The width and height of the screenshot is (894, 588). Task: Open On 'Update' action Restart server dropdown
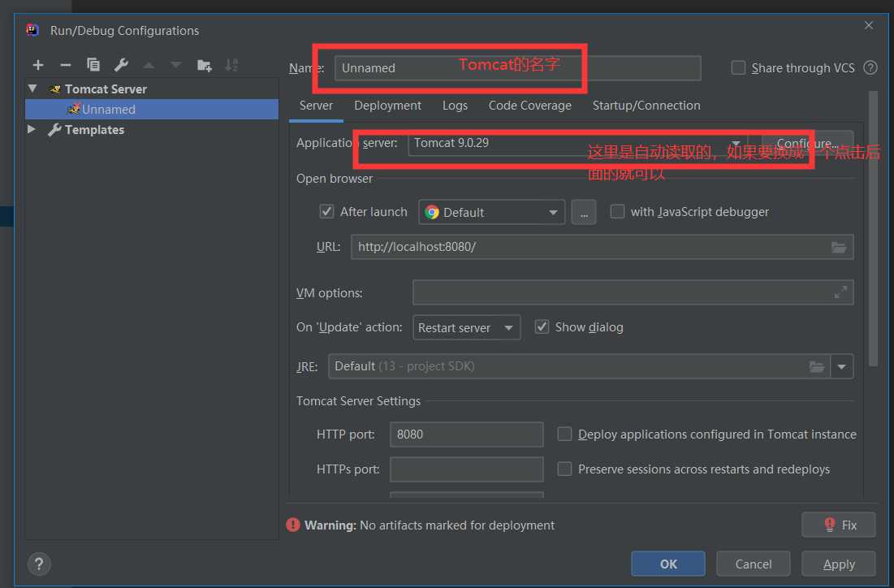tap(466, 327)
